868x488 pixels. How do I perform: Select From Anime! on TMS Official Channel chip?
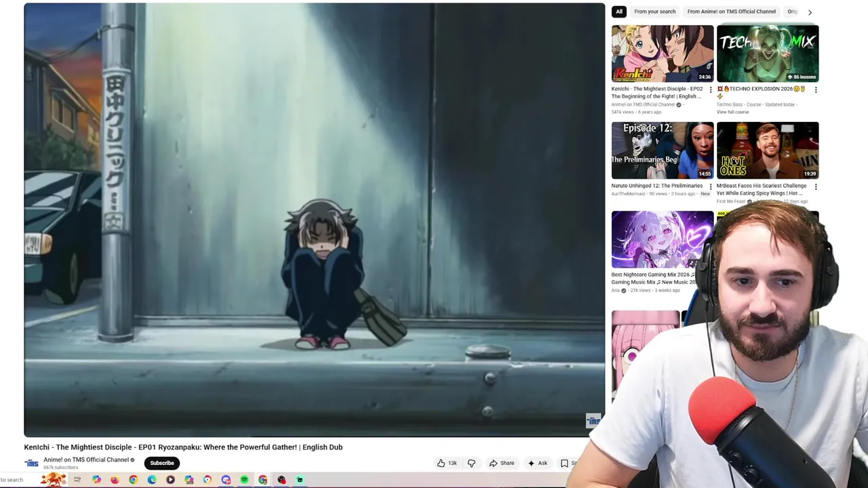[731, 12]
